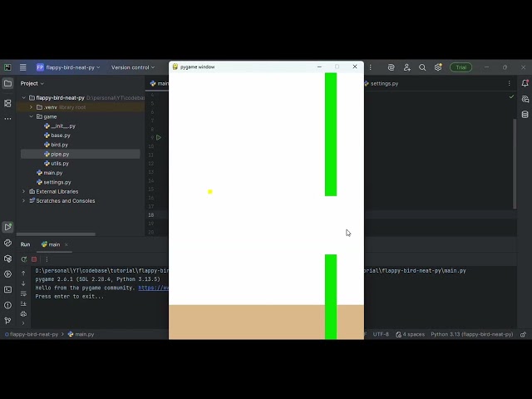
Task: Click the top green pipe in pygame window
Action: point(331,135)
